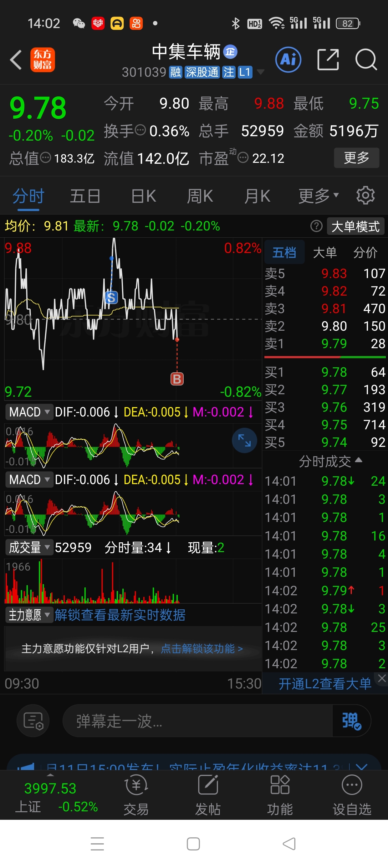Tap 解锁查看最新实时数据 link
The image size is (388, 868).
tap(120, 615)
